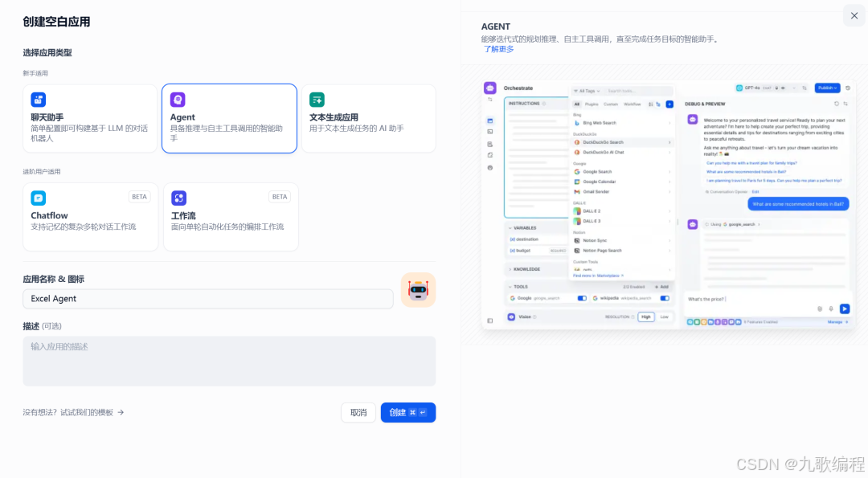Screen dimensions: 868x478
Task: Click the 具备推理与自主工具调用的智能助手 description text
Action: [x=227, y=133]
